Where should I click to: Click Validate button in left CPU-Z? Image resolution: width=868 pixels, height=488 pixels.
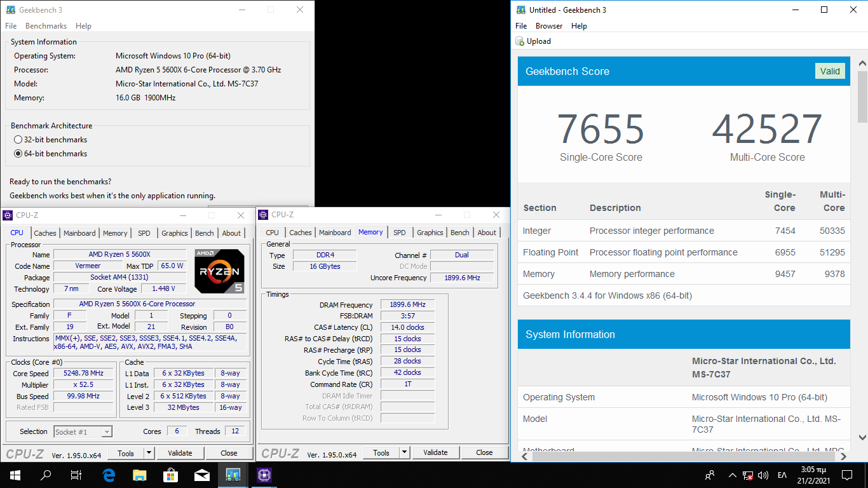click(x=180, y=453)
